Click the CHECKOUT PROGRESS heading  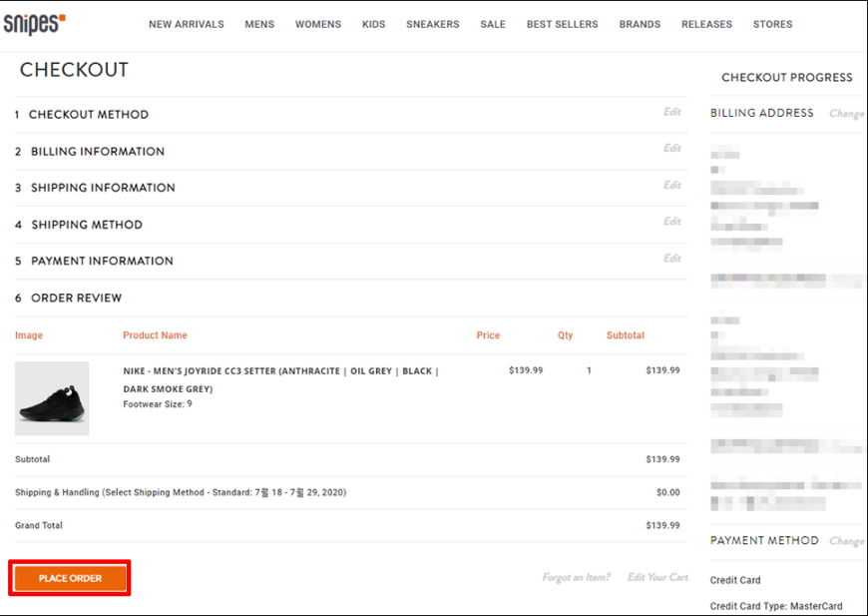(x=787, y=78)
